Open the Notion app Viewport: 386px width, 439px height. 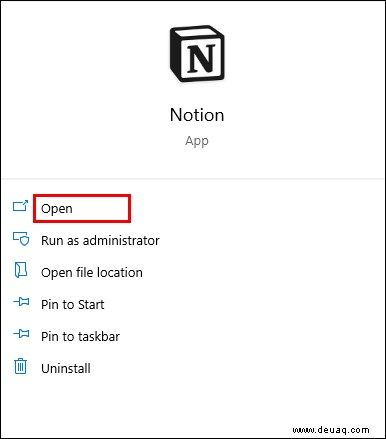[57, 209]
